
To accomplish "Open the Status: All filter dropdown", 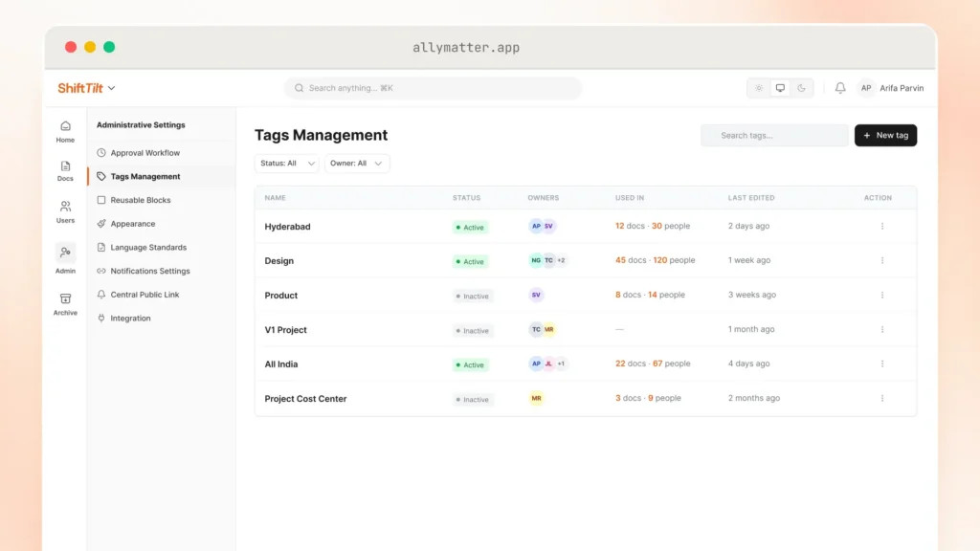I will tap(287, 163).
